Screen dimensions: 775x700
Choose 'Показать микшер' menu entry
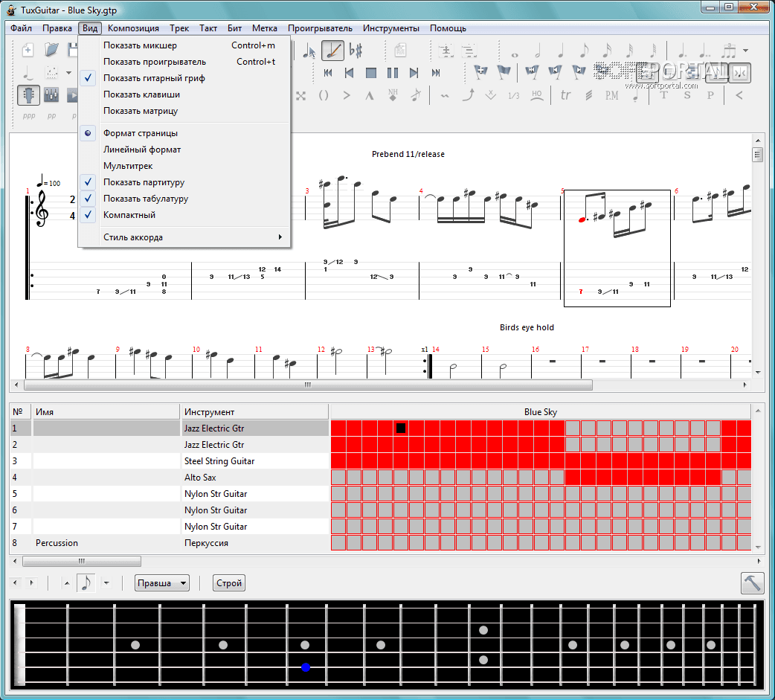[x=140, y=45]
